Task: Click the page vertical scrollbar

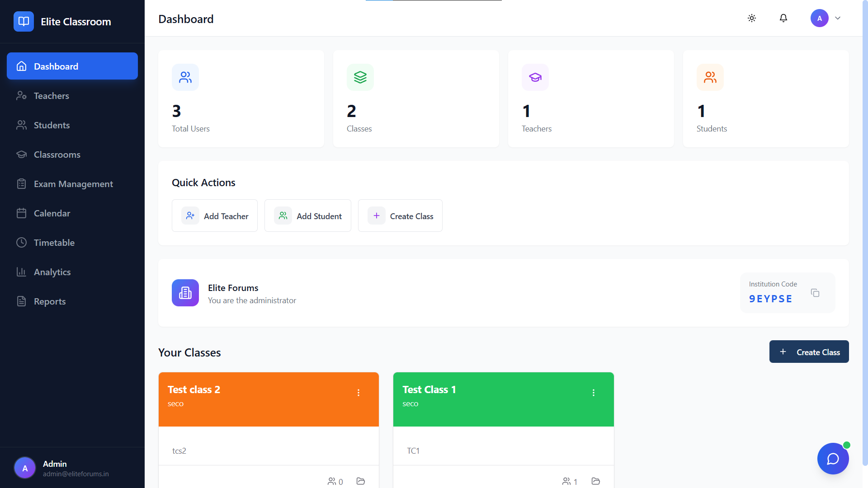Action: (864, 226)
